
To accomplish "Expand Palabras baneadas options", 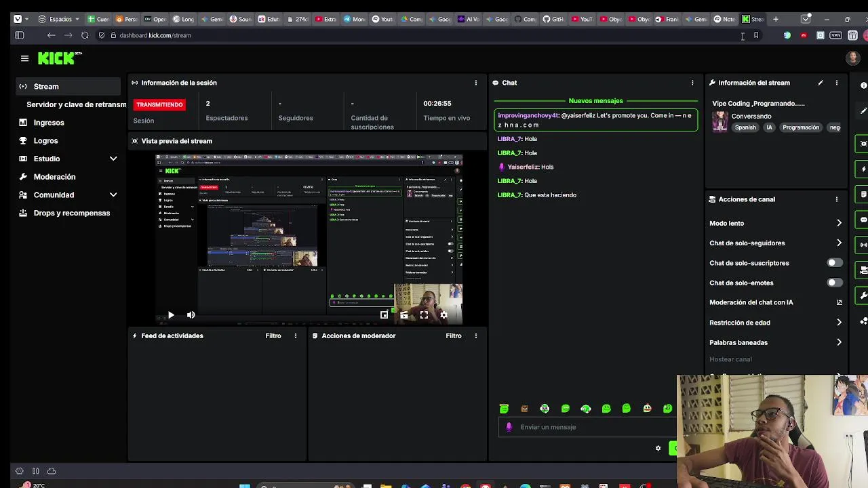I will (839, 342).
